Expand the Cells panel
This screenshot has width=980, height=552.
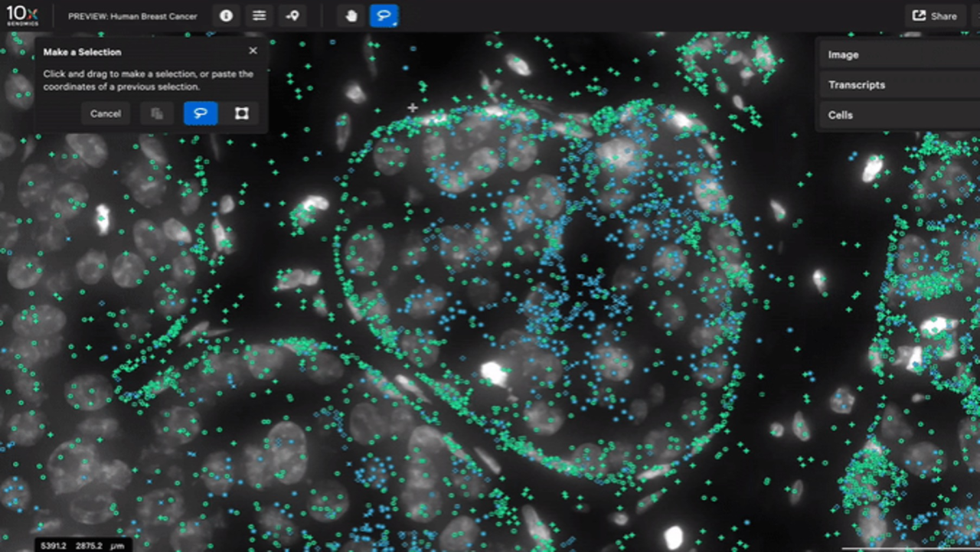pos(898,115)
